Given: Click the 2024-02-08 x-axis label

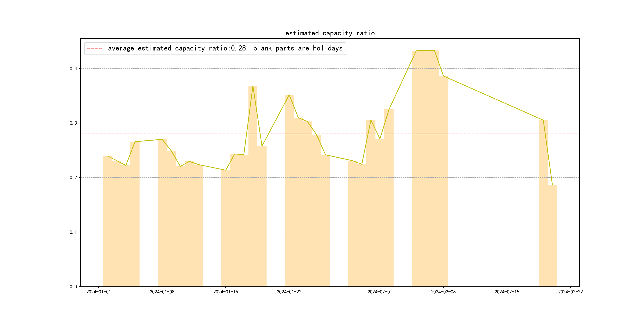Looking at the screenshot, I should click(443, 292).
